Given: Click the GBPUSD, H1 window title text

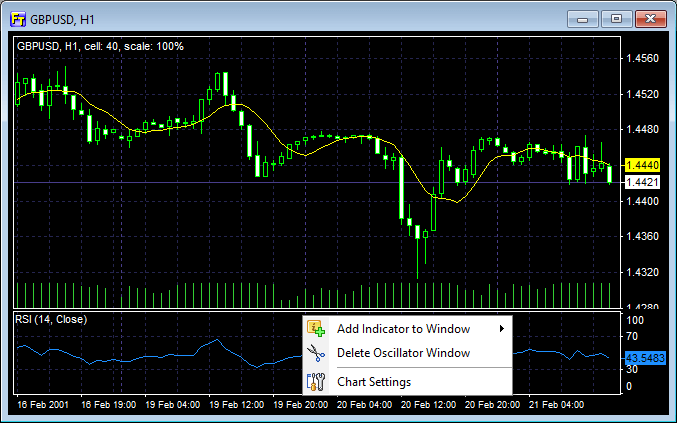Looking at the screenshot, I should [62, 20].
